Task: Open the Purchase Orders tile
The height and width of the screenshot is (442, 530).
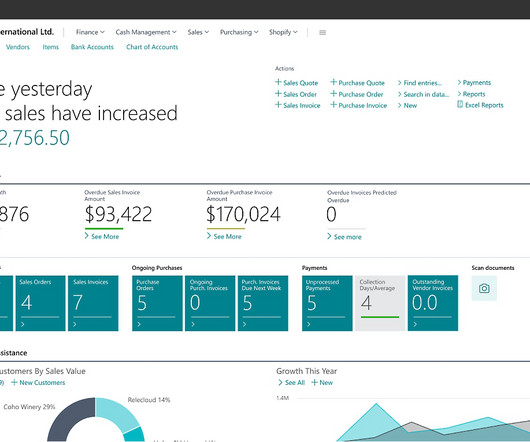Action: point(157,303)
